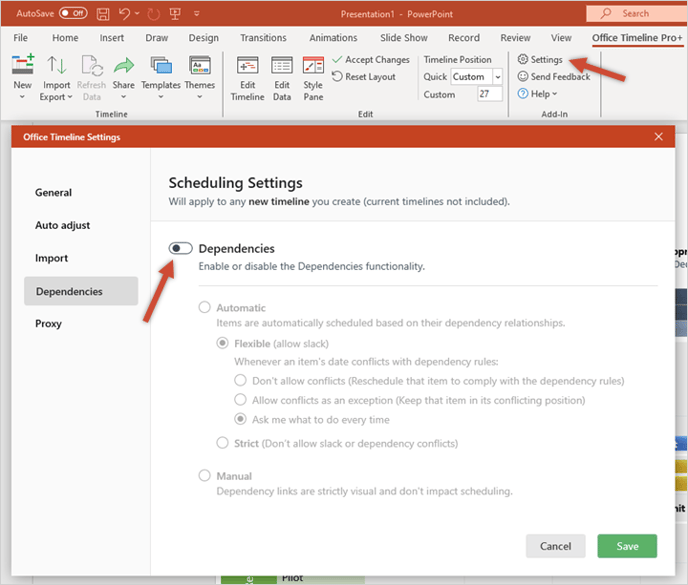
Task: Open Customize Quick Access Toolbar dropdown
Action: coord(197,14)
